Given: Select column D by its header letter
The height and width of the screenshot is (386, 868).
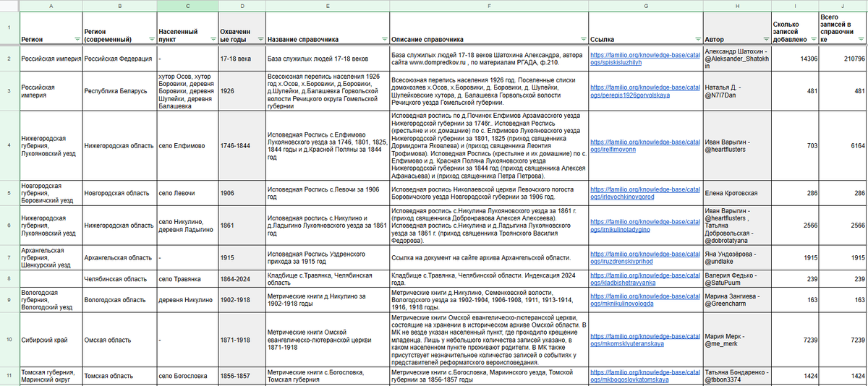Looking at the screenshot, I should tap(242, 5).
